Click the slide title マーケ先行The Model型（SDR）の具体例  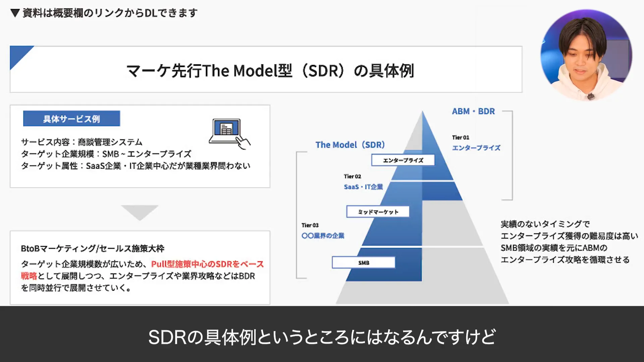270,71
